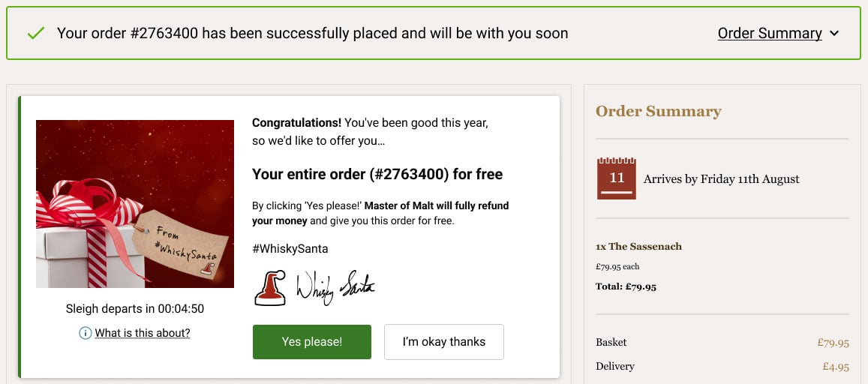Click the Sleigh departs countdown timer

(134, 309)
